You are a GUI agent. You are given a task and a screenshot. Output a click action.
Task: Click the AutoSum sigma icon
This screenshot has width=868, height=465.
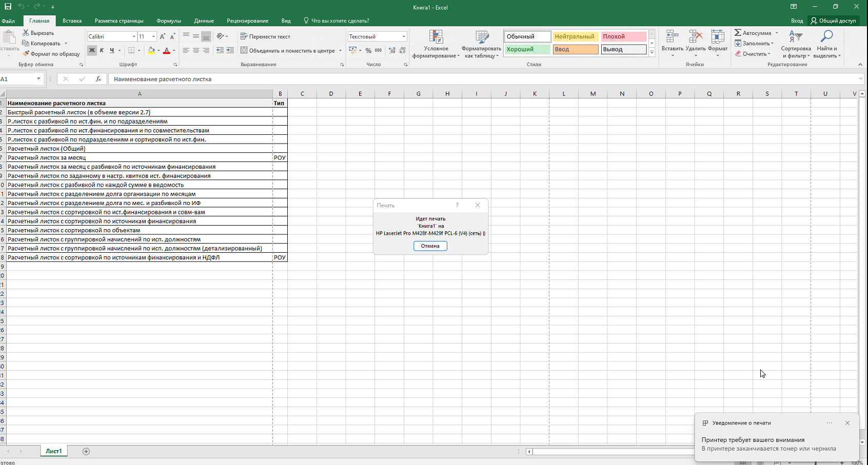(x=738, y=33)
